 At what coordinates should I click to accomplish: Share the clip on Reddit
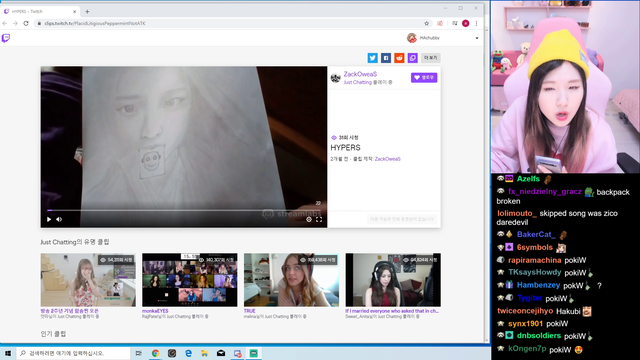399,58
